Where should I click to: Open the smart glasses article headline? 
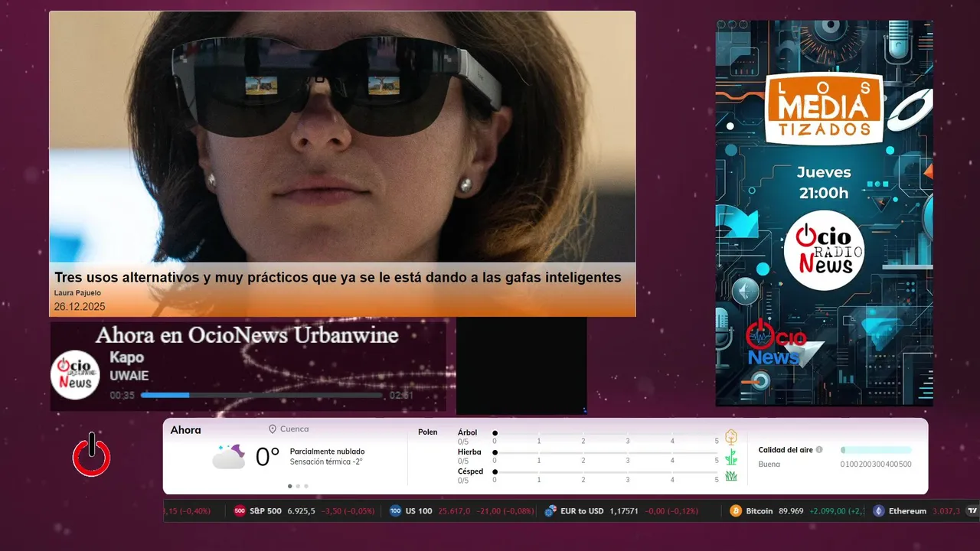click(x=338, y=278)
